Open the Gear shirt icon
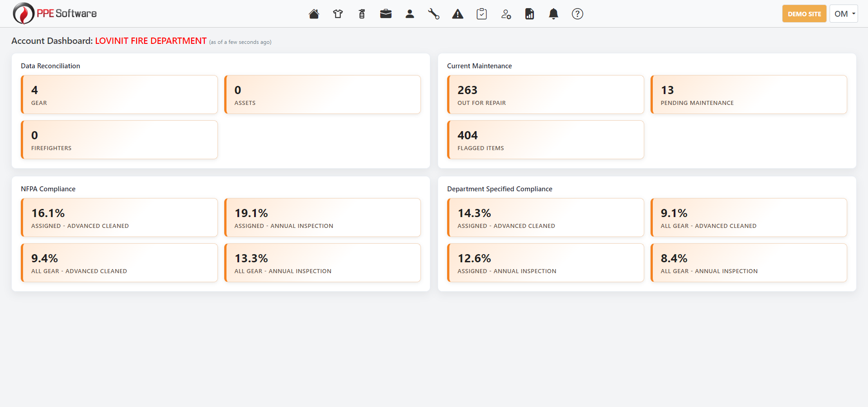The height and width of the screenshot is (407, 868). (x=338, y=14)
